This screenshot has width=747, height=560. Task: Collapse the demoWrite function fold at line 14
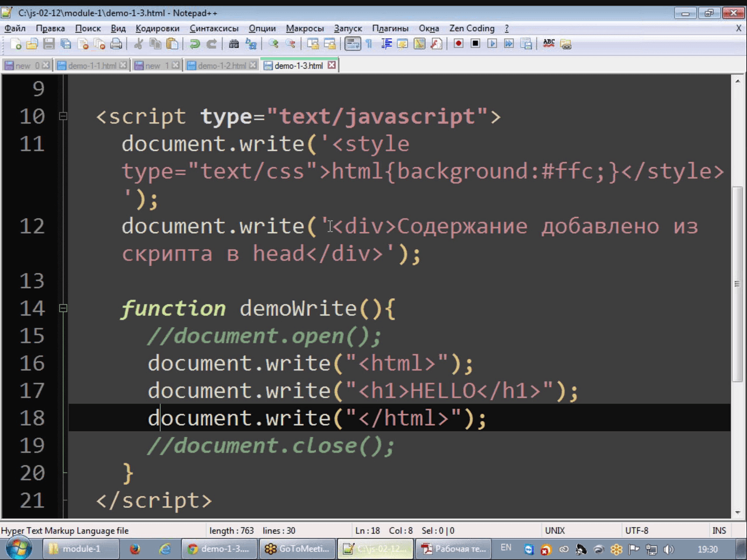tap(63, 308)
